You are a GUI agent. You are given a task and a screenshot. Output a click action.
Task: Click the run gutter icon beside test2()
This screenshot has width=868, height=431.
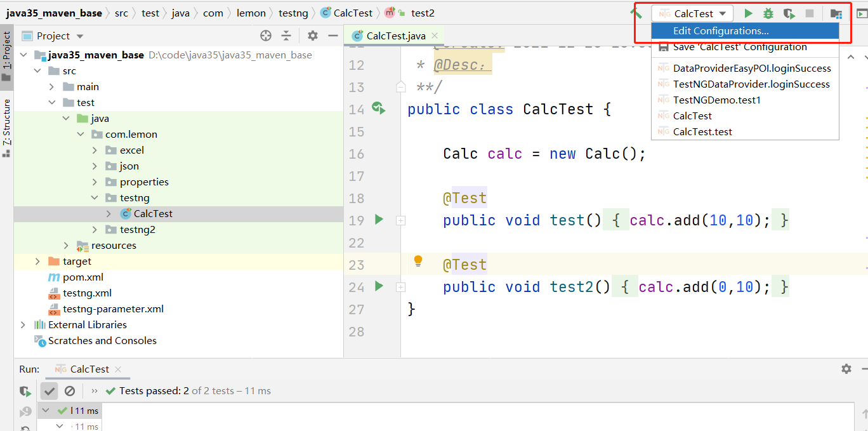pyautogui.click(x=379, y=286)
